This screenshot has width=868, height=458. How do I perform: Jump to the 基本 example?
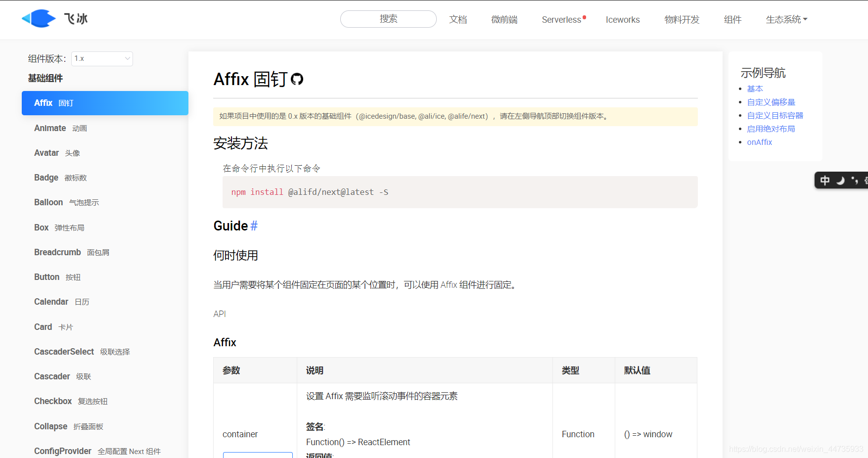(x=755, y=89)
